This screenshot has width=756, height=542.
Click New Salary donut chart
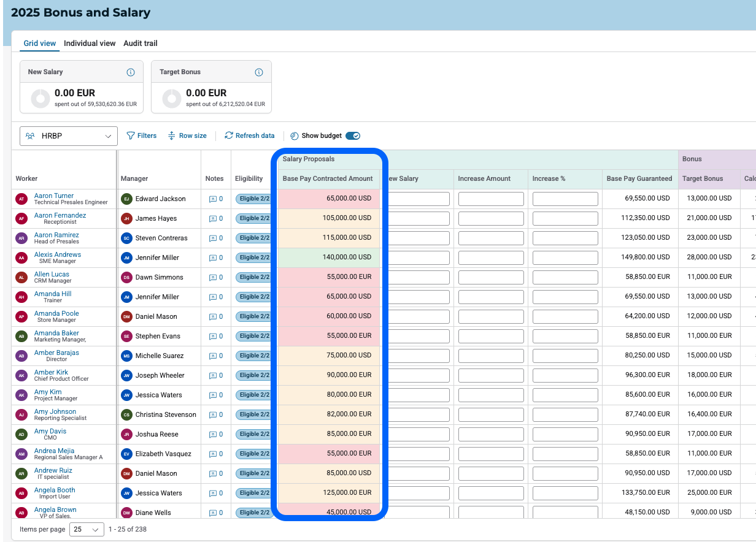[40, 99]
